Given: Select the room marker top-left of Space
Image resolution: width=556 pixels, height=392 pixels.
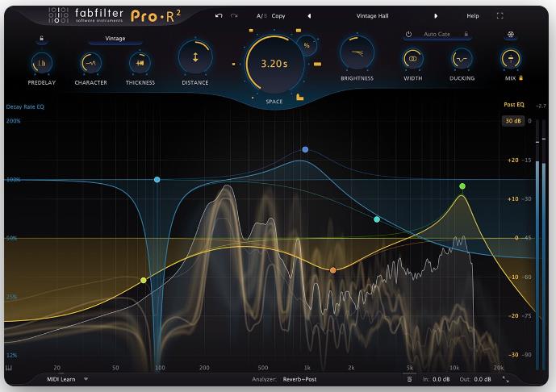Looking at the screenshot, I should pyautogui.click(x=251, y=31).
